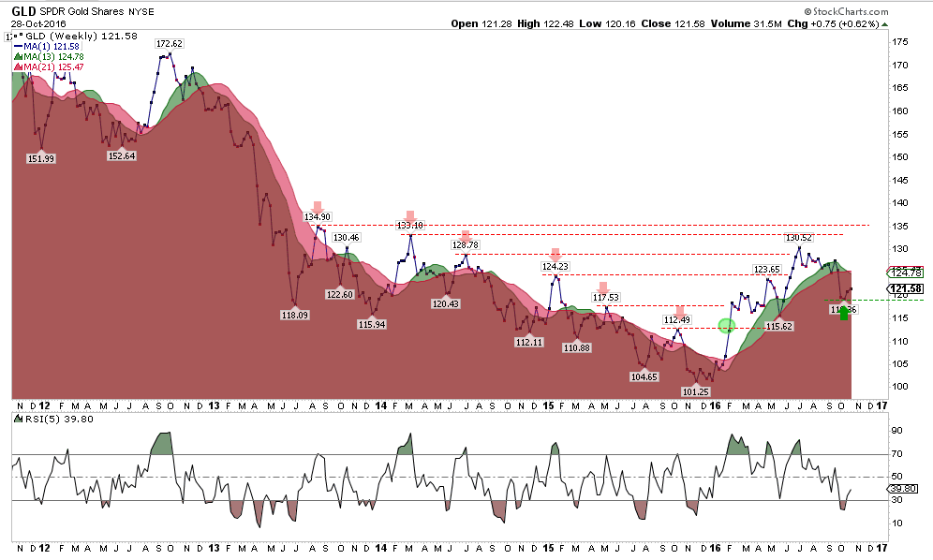Click year 14 on the RSI panel time axis

pyautogui.click(x=381, y=548)
